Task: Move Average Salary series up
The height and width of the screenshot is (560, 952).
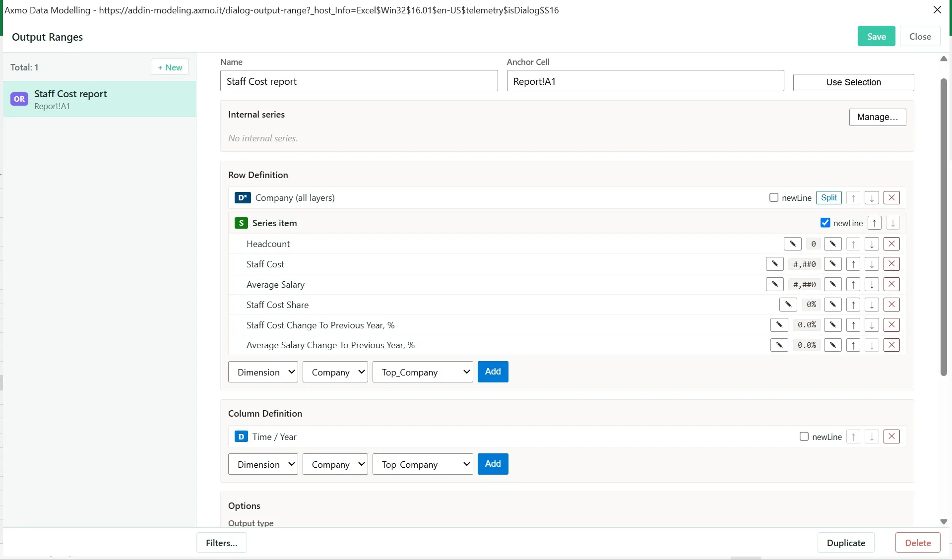Action: pos(853,285)
